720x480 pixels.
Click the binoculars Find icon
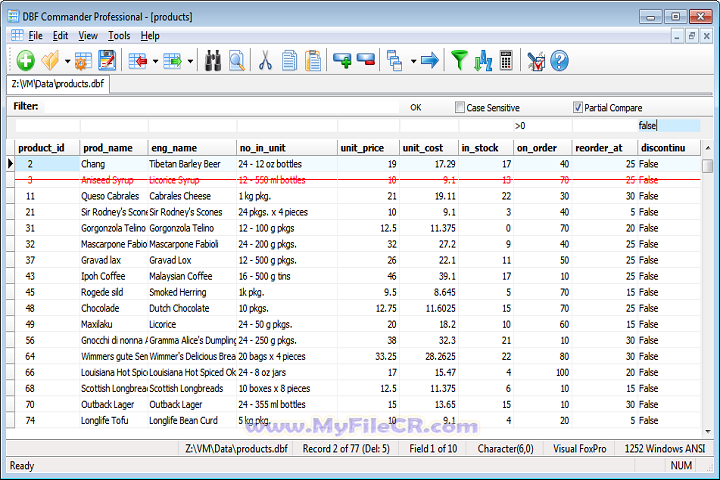(x=213, y=61)
